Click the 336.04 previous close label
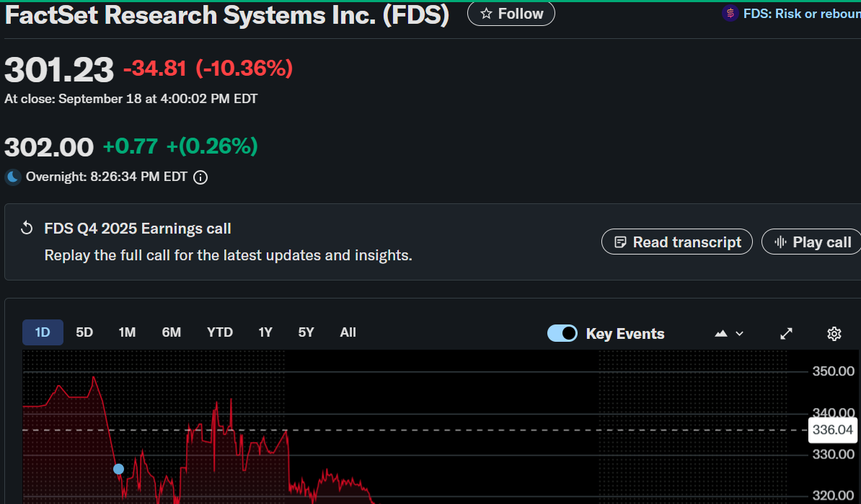861x504 pixels. 832,430
